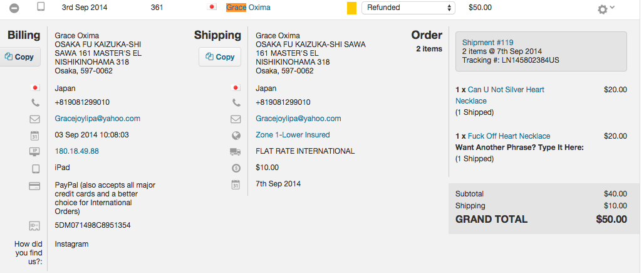Open the Refunded status dropdown
The height and width of the screenshot is (273, 644).
coord(408,8)
